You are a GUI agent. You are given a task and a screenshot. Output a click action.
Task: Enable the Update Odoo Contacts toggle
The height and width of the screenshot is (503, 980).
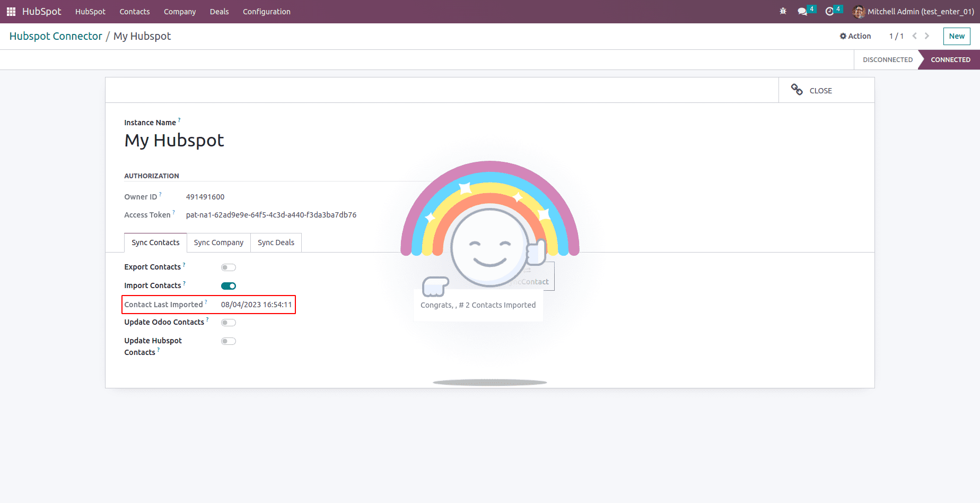229,323
